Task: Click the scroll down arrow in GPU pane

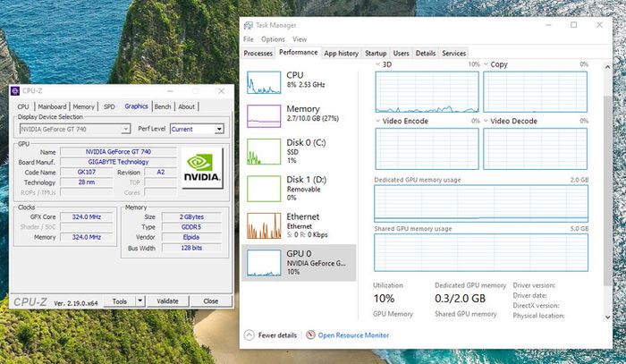Action: (607, 317)
